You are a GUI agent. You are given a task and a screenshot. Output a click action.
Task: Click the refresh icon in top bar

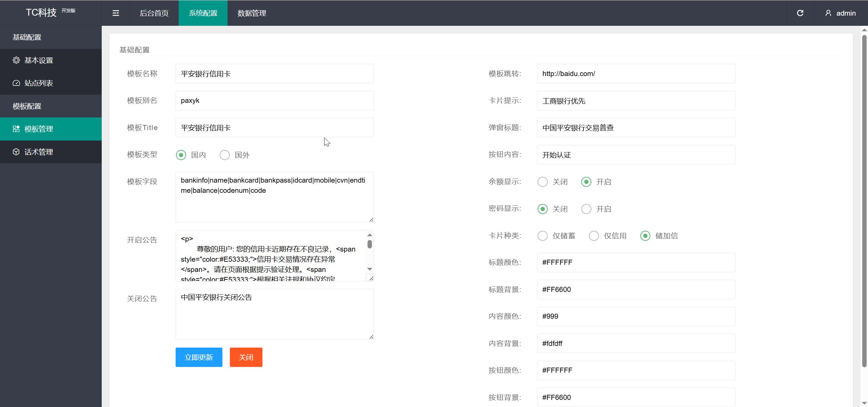tap(800, 13)
